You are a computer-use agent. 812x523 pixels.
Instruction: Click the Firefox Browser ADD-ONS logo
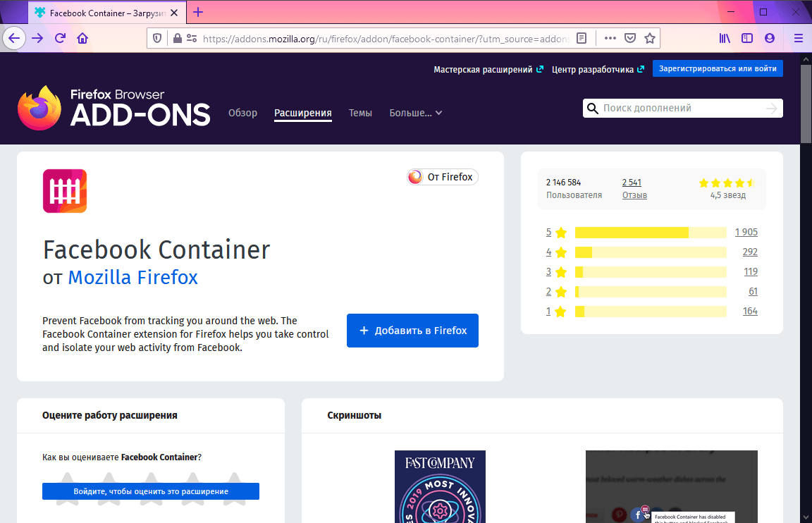(114, 108)
